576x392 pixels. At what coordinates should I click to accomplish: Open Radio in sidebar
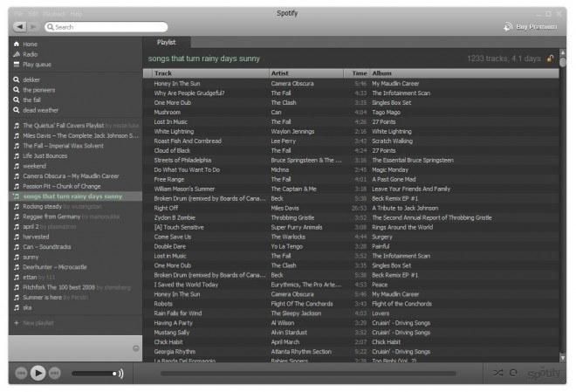[30, 54]
